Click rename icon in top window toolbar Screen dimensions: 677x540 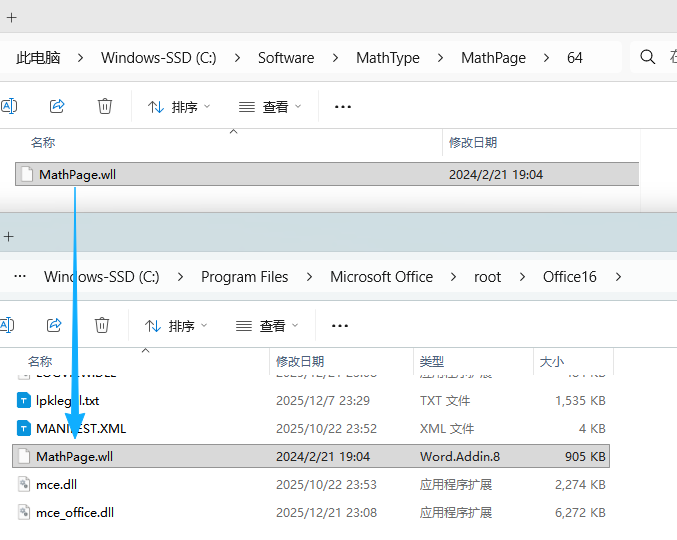9,106
